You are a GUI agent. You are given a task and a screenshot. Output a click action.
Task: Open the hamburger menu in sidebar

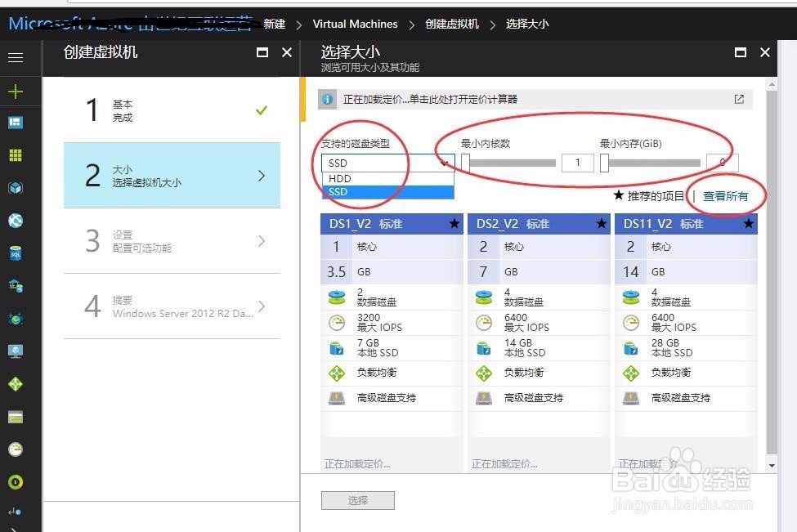pyautogui.click(x=16, y=57)
